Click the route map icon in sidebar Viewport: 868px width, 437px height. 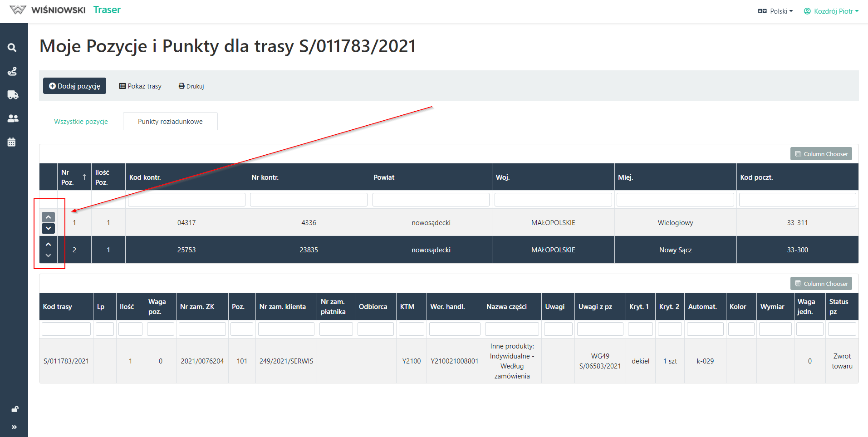click(x=12, y=71)
